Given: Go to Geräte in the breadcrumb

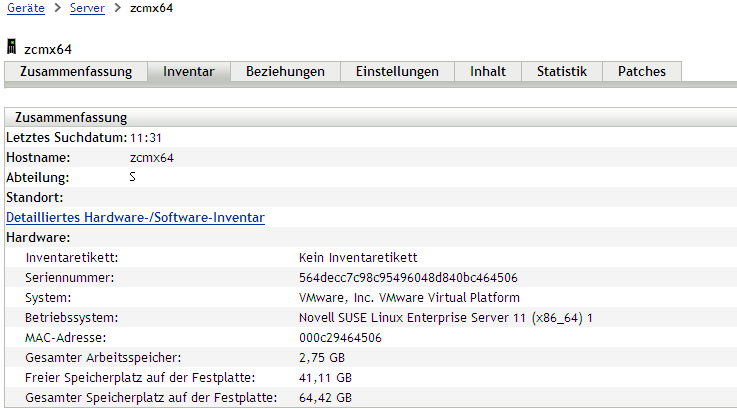Looking at the screenshot, I should coord(25,8).
